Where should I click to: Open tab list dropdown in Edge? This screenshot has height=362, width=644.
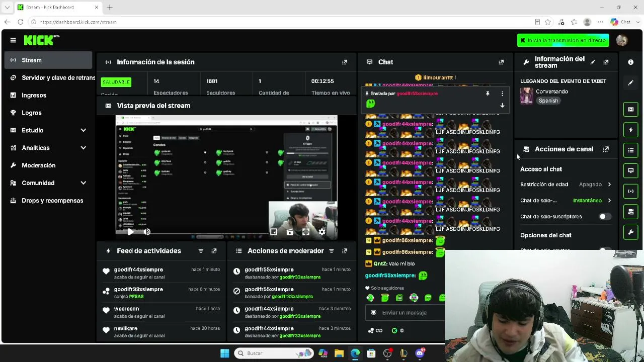7,8
